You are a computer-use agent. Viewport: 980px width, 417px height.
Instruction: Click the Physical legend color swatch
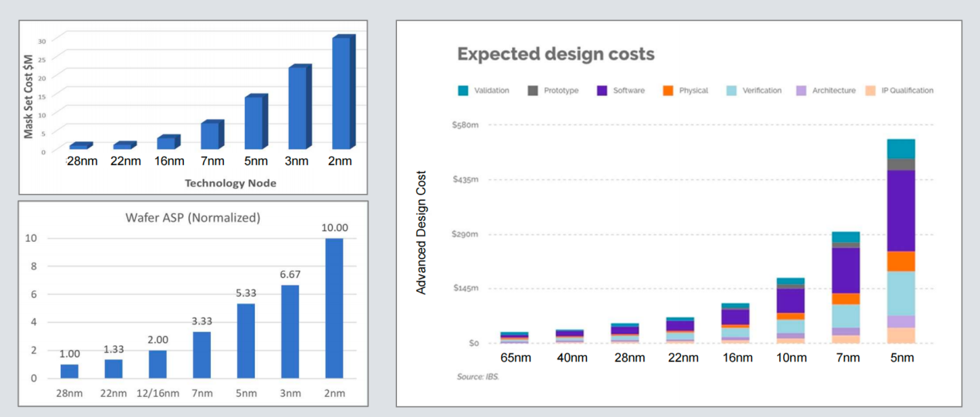click(668, 90)
